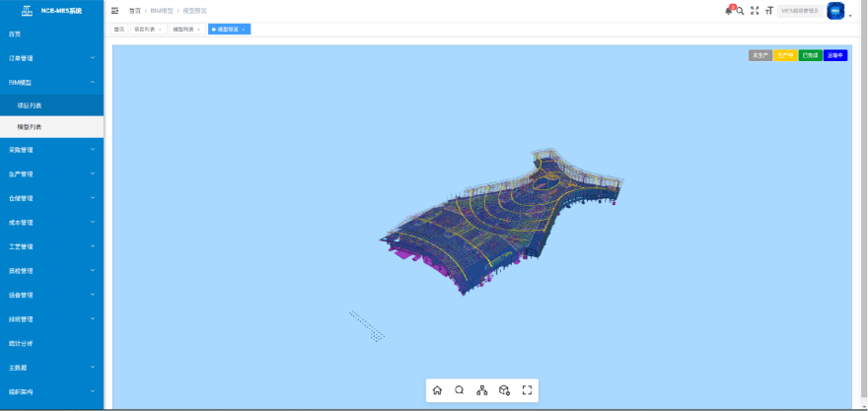The image size is (868, 411).
Task: Click the header search magnifier icon
Action: tap(740, 11)
